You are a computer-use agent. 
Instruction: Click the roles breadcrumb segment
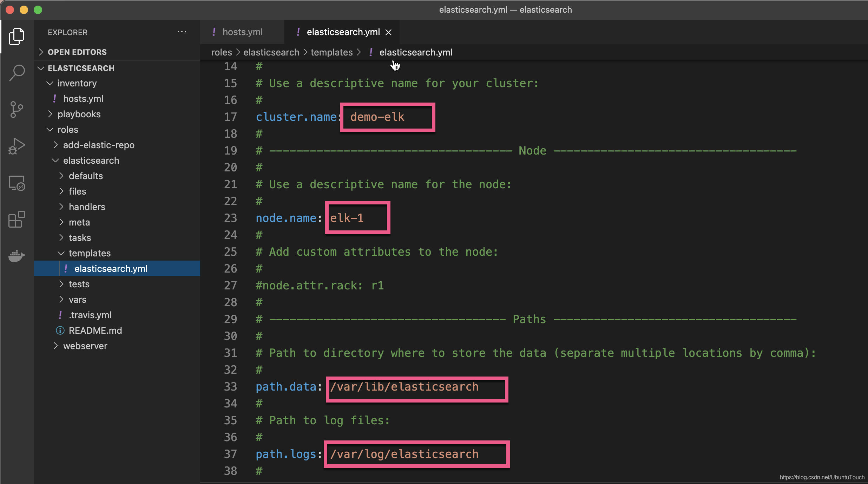point(221,52)
